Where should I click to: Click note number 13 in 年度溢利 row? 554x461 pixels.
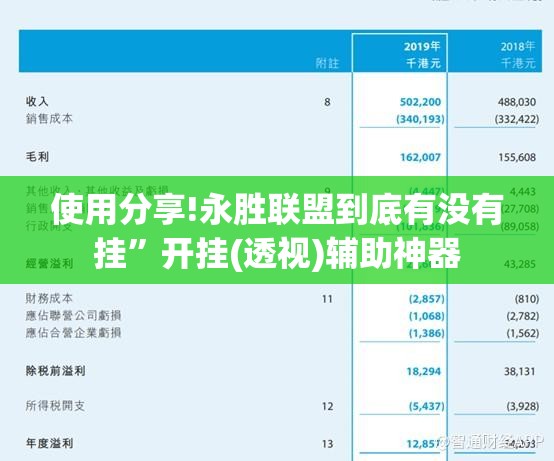327,444
